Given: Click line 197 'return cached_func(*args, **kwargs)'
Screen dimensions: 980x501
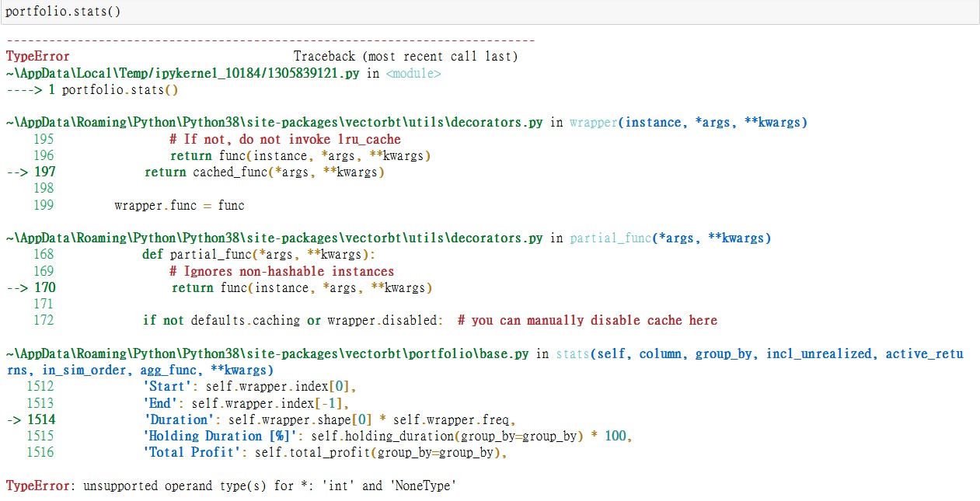Looking at the screenshot, I should [265, 172].
